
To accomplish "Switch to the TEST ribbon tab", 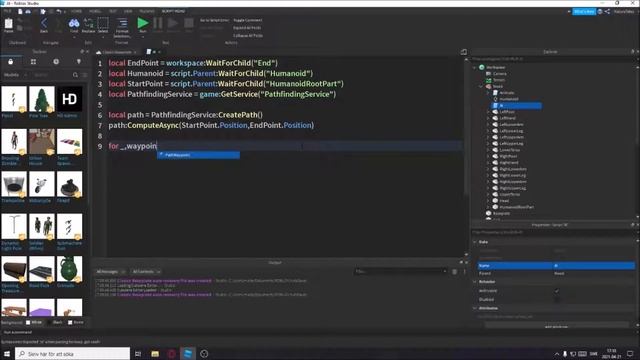I will pos(113,11).
